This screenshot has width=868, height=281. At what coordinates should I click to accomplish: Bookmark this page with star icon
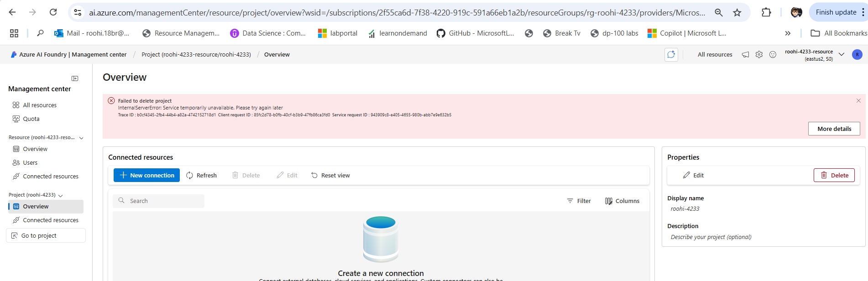[737, 12]
